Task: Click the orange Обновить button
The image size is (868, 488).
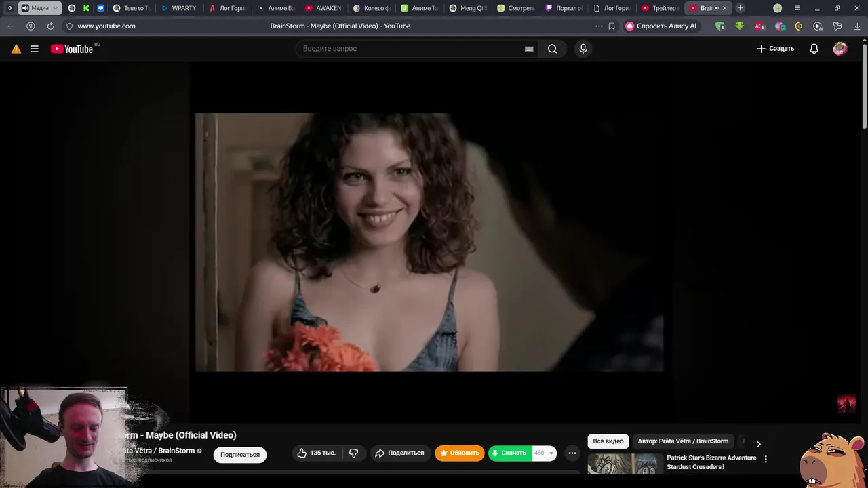Action: click(x=460, y=453)
